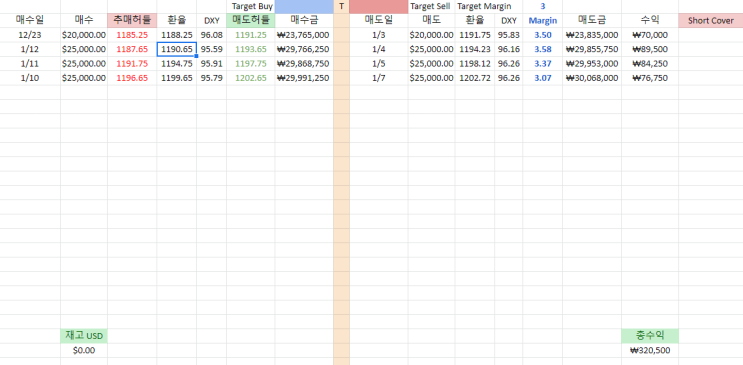Click the Short Cover header cell
Viewport: 743px width, 365px height.
pyautogui.click(x=711, y=20)
